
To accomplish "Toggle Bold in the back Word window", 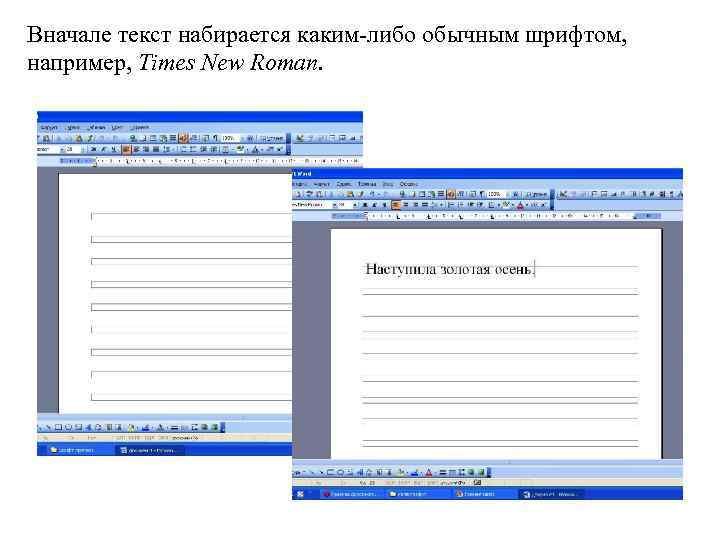I will (x=93, y=149).
